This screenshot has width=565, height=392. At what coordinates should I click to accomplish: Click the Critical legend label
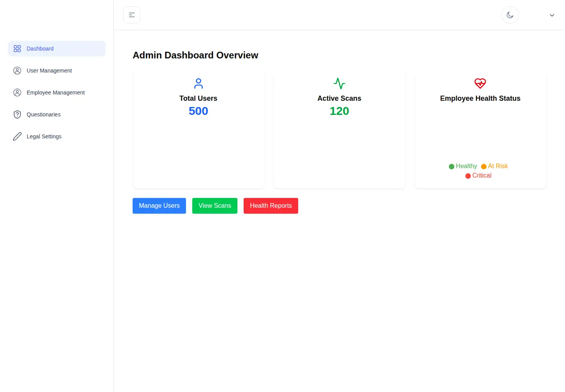[x=482, y=176]
